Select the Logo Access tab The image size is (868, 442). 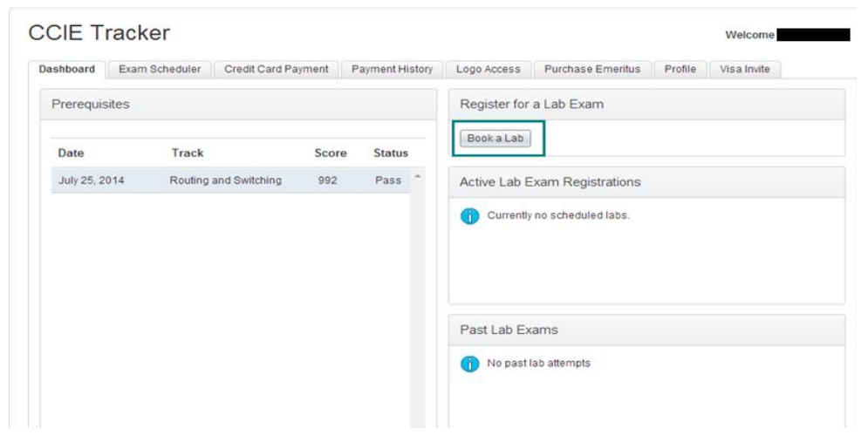tap(489, 69)
